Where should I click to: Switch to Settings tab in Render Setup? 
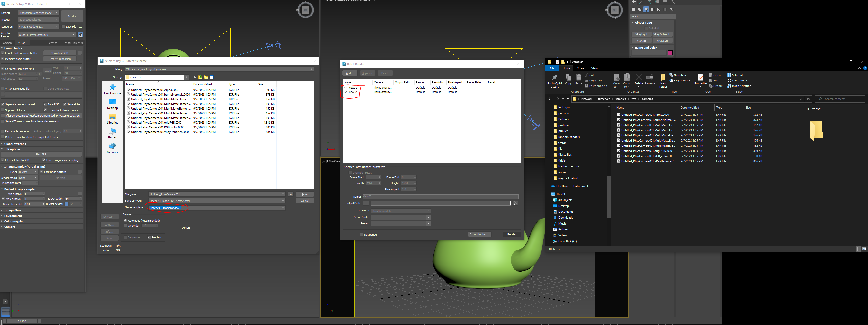[x=52, y=43]
